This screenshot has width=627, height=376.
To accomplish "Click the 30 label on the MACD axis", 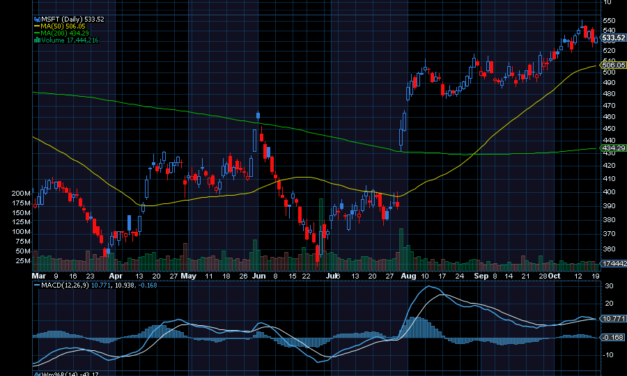I will point(609,286).
